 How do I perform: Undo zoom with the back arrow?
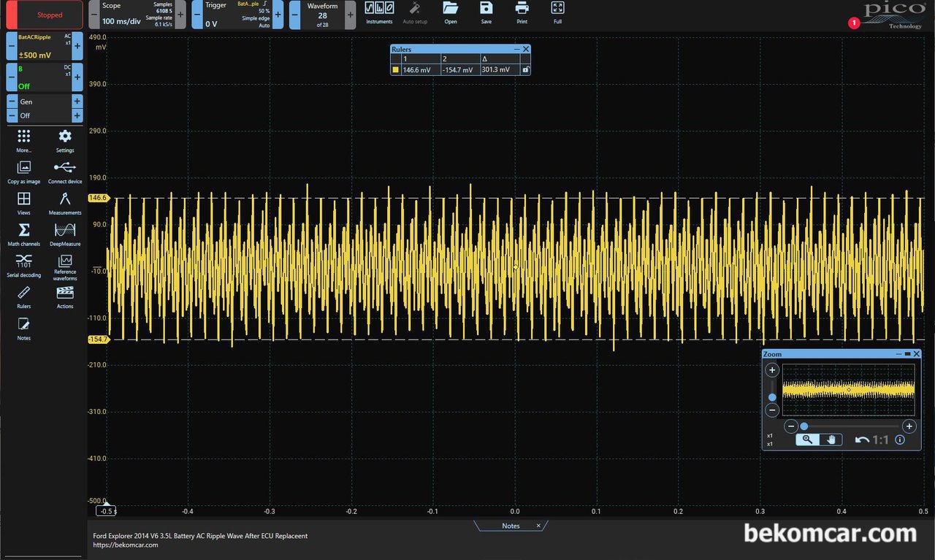862,440
